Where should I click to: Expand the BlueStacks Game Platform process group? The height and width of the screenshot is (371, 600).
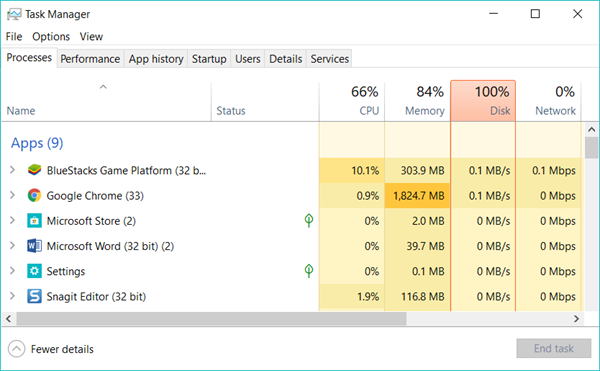(x=12, y=170)
